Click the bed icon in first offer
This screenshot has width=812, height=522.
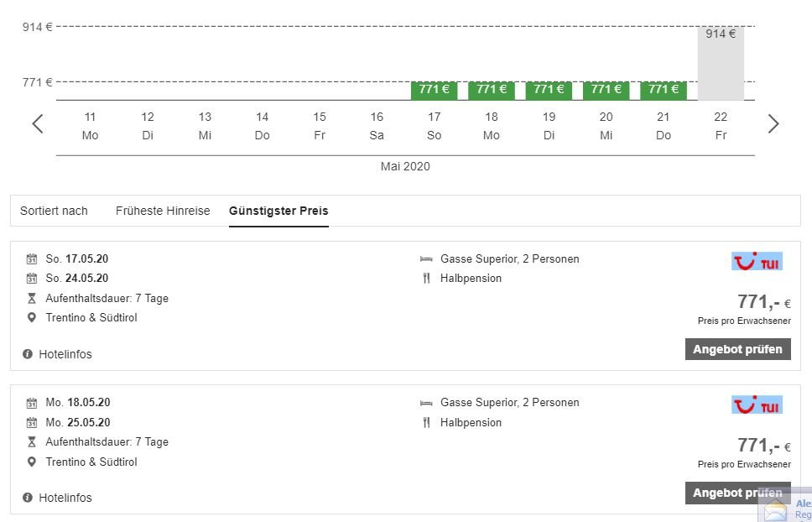pyautogui.click(x=426, y=259)
